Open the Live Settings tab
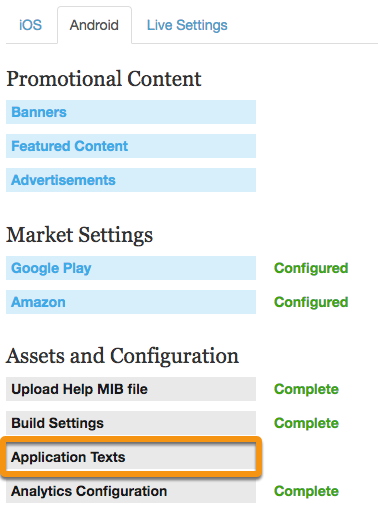 (x=187, y=25)
